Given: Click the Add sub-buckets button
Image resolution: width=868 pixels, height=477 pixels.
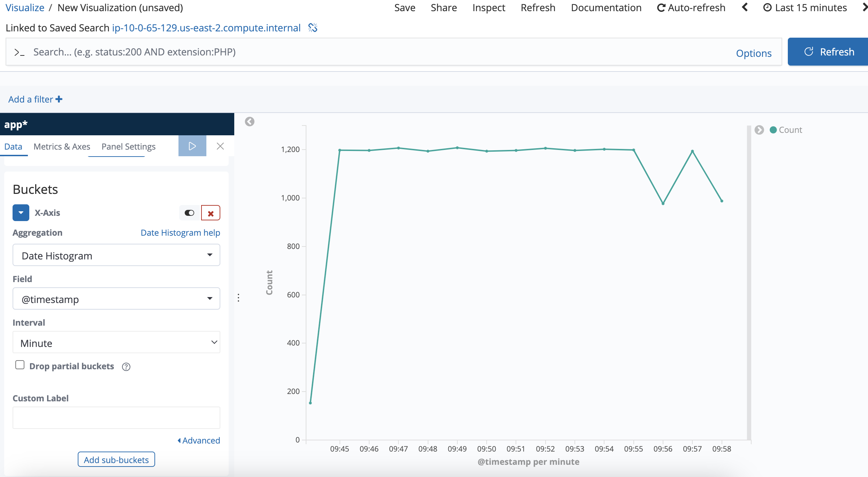Looking at the screenshot, I should (116, 460).
